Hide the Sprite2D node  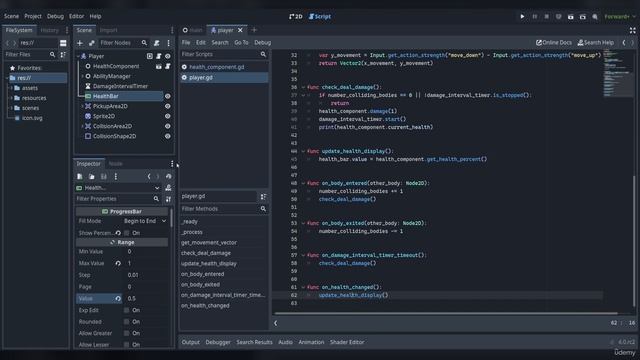167,116
